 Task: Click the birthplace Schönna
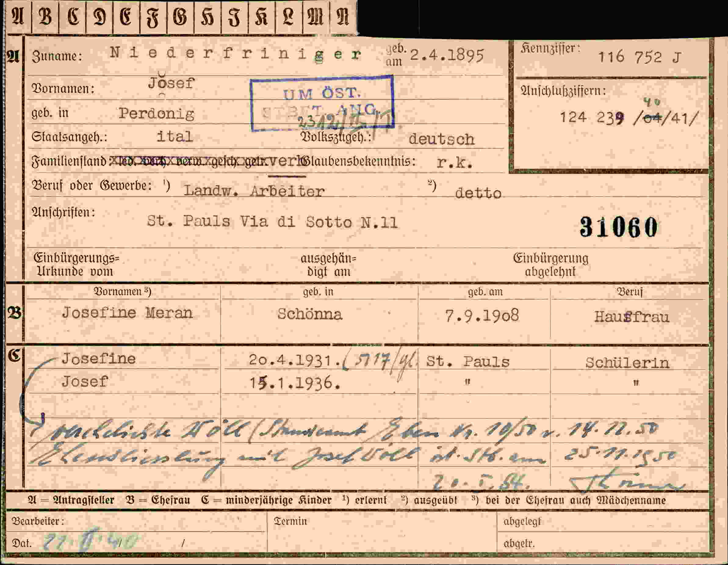point(310,314)
